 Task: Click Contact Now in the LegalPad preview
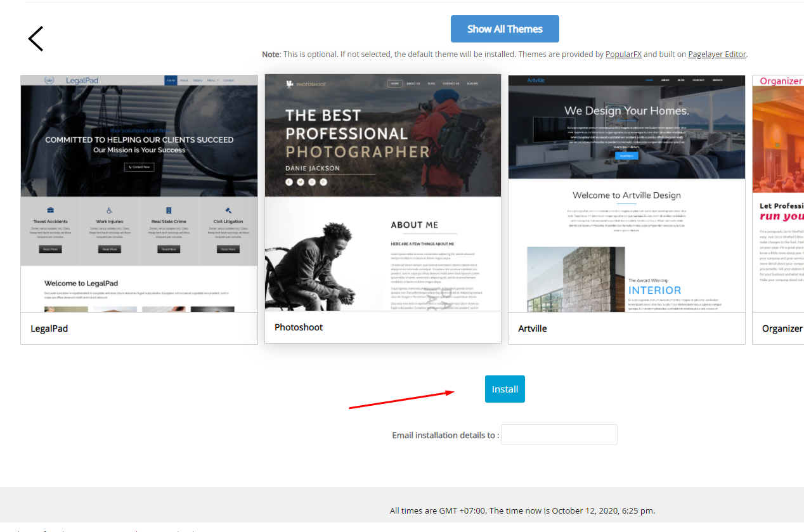(139, 167)
